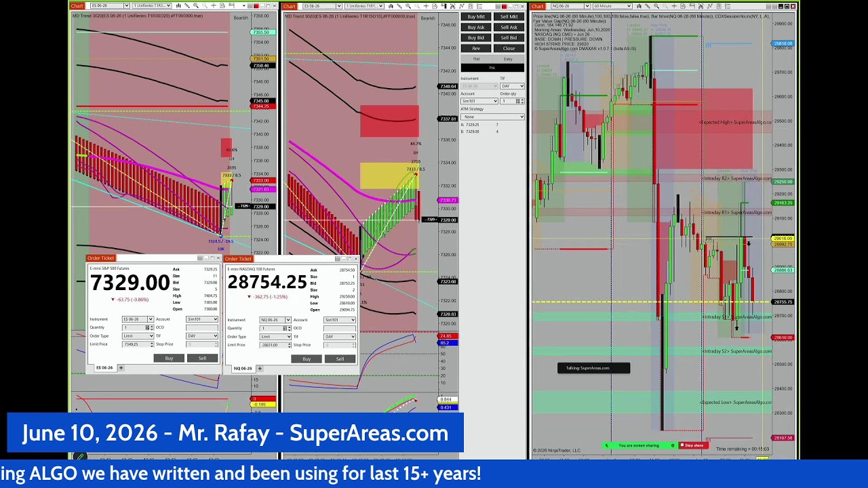Zoom out on the left ES chart

pos(205,6)
